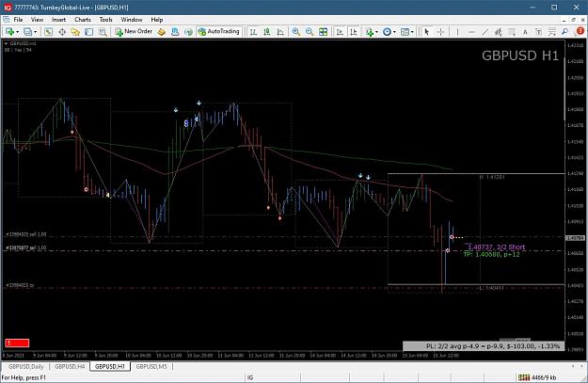
Task: Open the Window menu
Action: [132, 20]
